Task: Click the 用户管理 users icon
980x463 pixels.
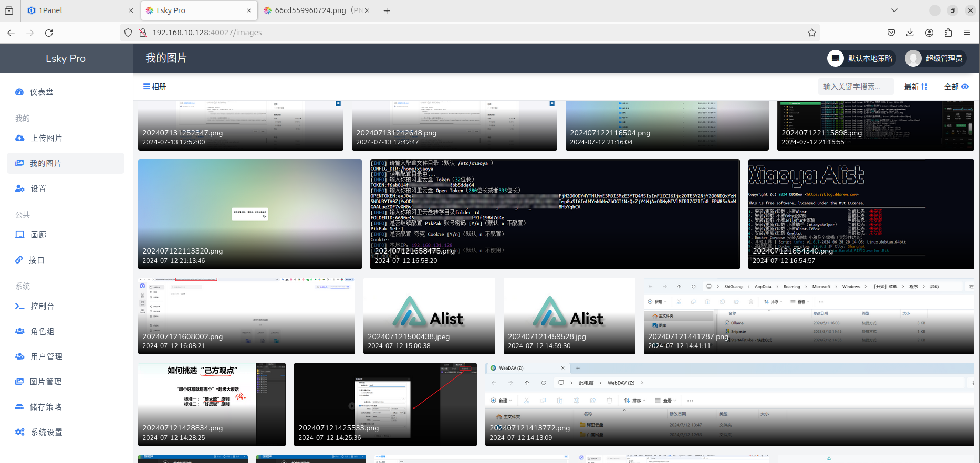Action: click(x=19, y=356)
